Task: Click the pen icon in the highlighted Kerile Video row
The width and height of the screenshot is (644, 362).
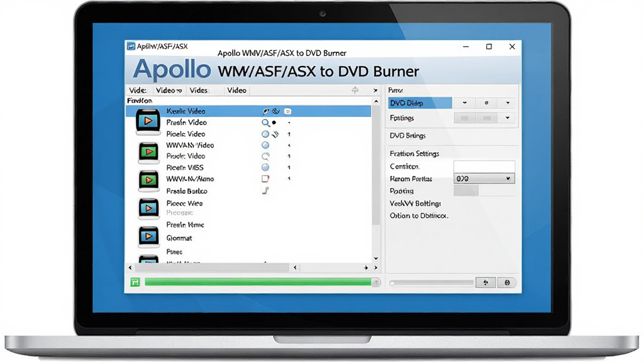Action: [266, 111]
